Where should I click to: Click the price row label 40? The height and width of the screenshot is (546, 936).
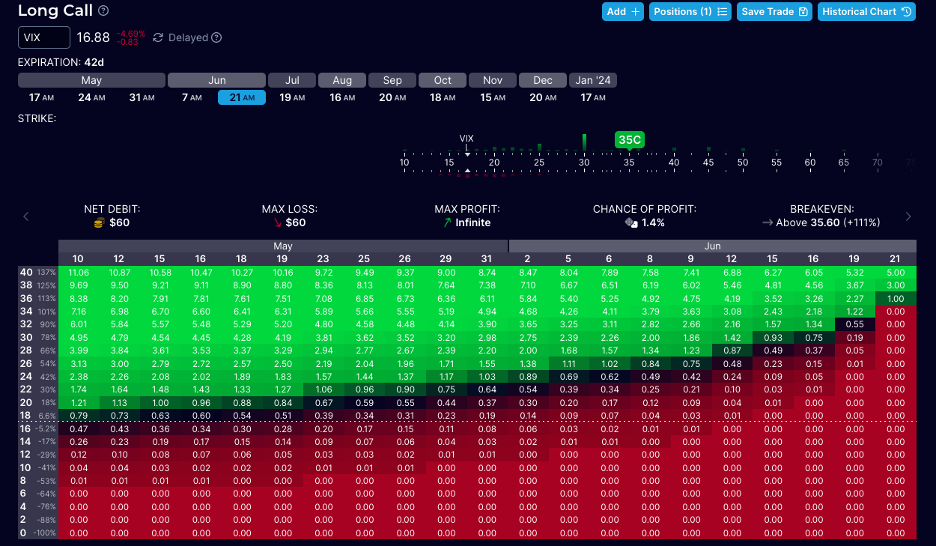pyautogui.click(x=26, y=272)
